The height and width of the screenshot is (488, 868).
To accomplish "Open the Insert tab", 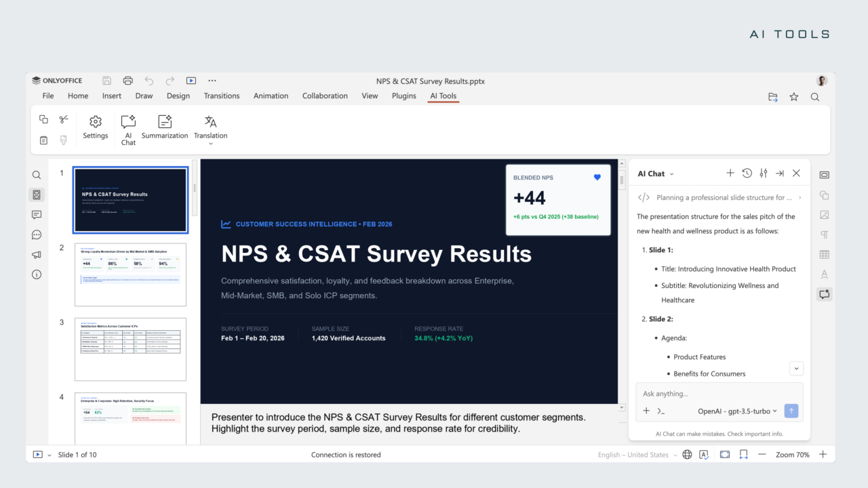I will pyautogui.click(x=112, y=96).
